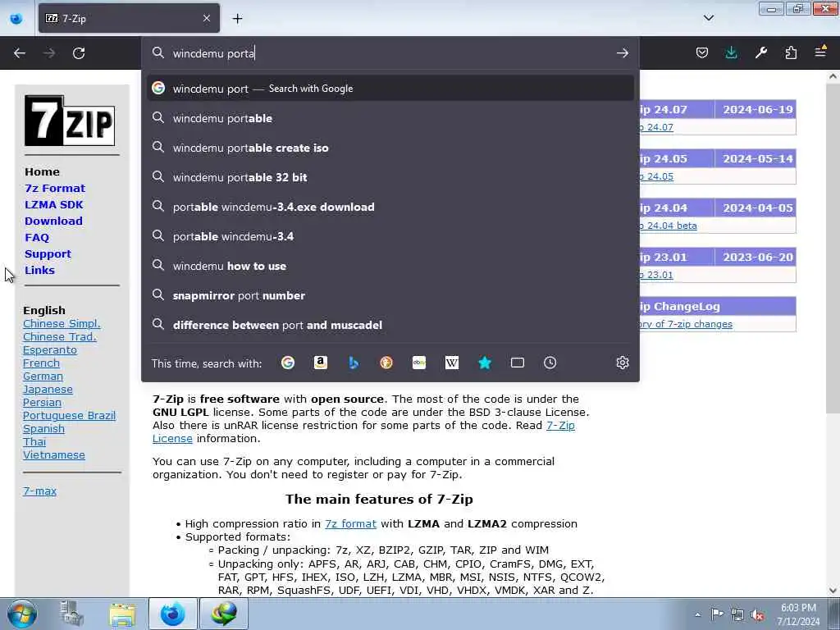Reload the current page
The height and width of the screenshot is (630, 840).
[x=79, y=53]
